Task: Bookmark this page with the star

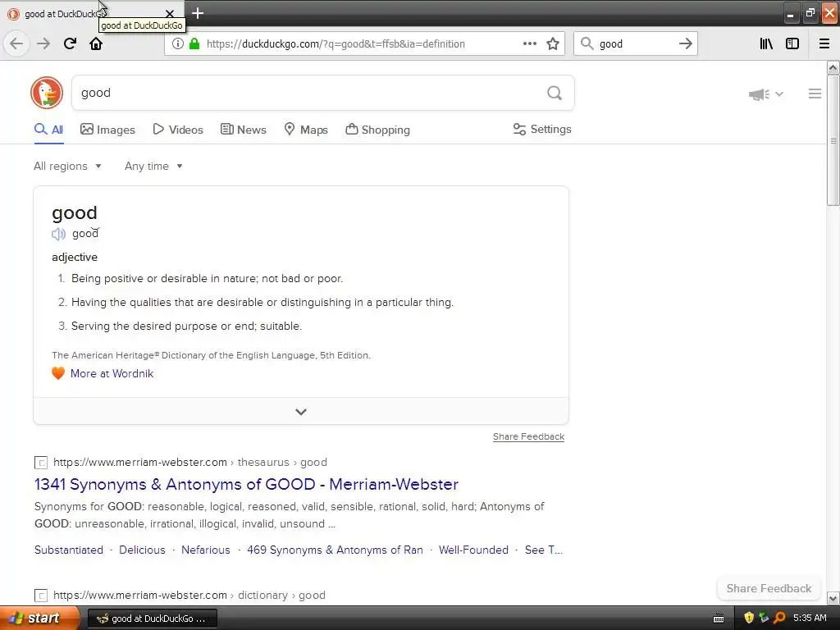Action: 553,44
